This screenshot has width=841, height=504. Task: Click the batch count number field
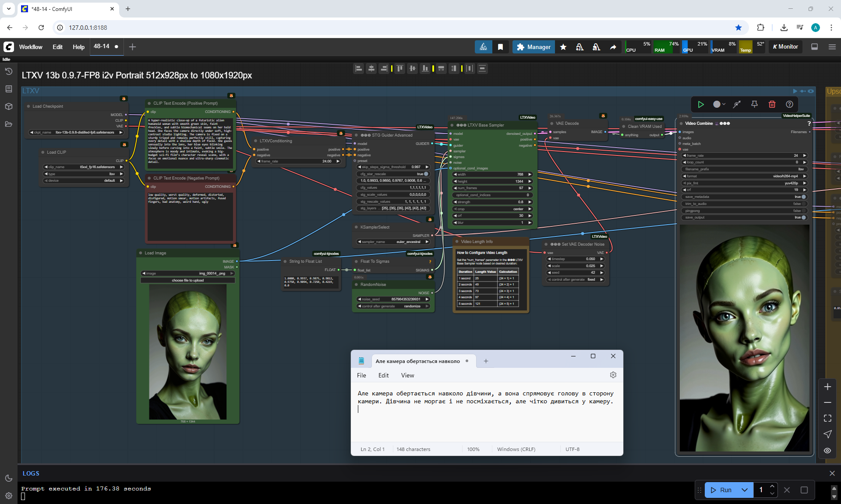tap(761, 490)
